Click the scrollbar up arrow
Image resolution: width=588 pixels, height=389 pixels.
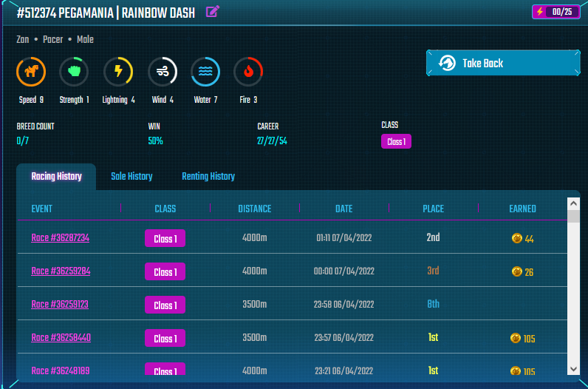tap(573, 203)
